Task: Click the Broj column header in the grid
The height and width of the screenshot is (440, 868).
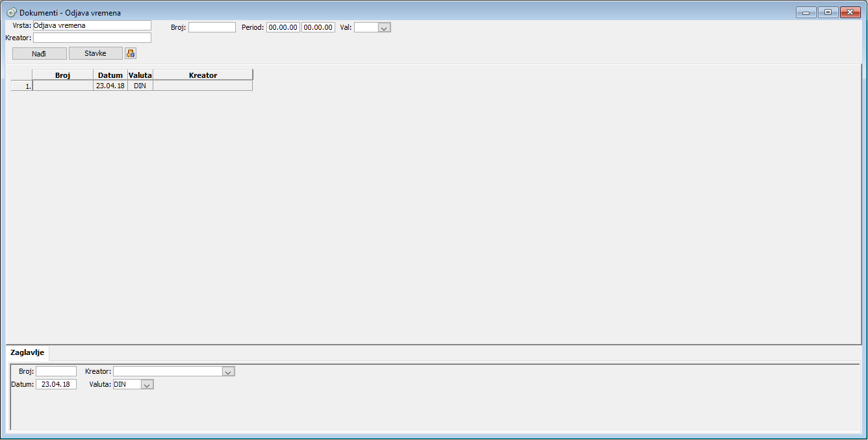Action: 62,75
